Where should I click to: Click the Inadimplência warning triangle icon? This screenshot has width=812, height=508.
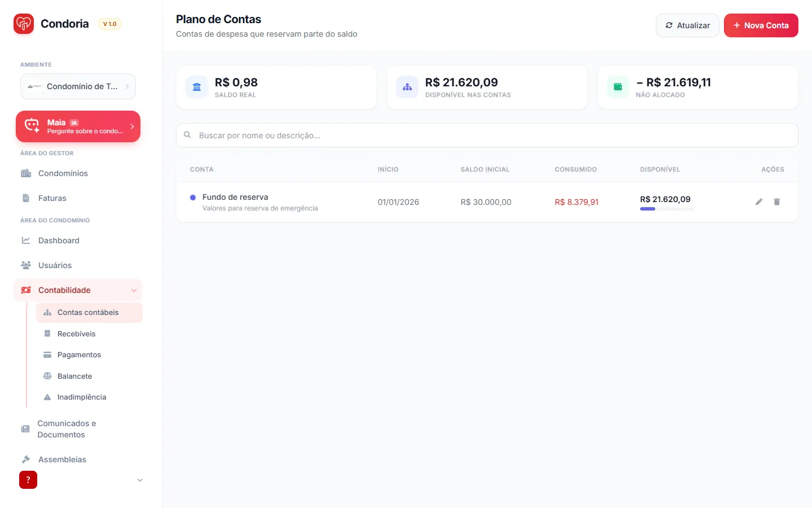point(47,397)
